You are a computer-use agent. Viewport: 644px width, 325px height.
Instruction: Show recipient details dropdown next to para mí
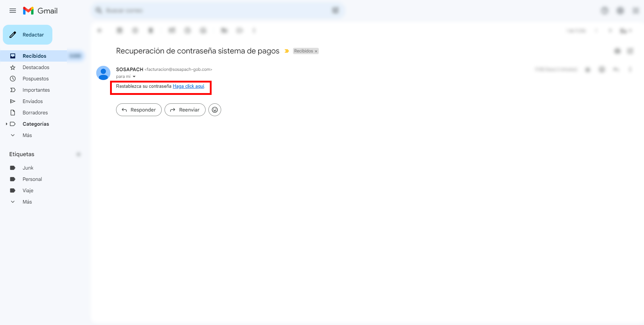134,76
